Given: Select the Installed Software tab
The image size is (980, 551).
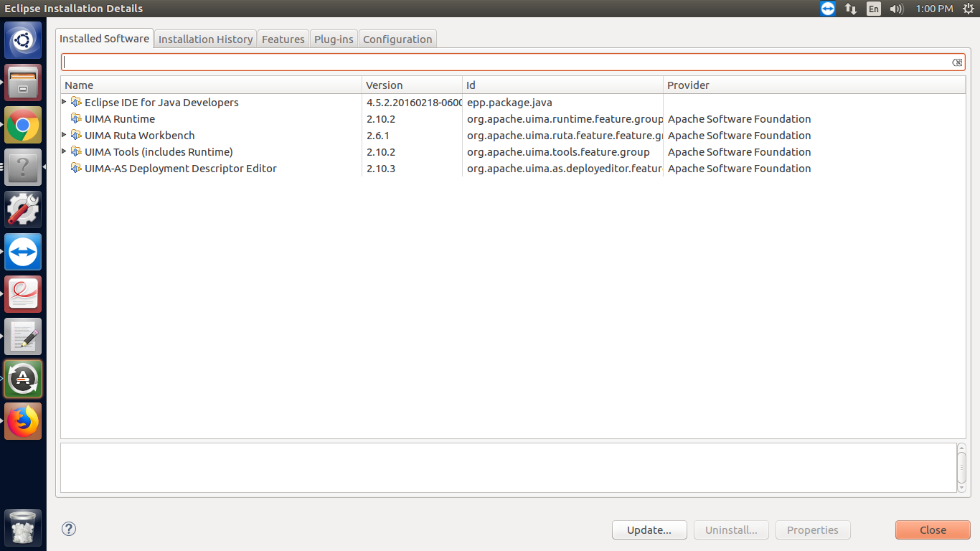Looking at the screenshot, I should 105,39.
